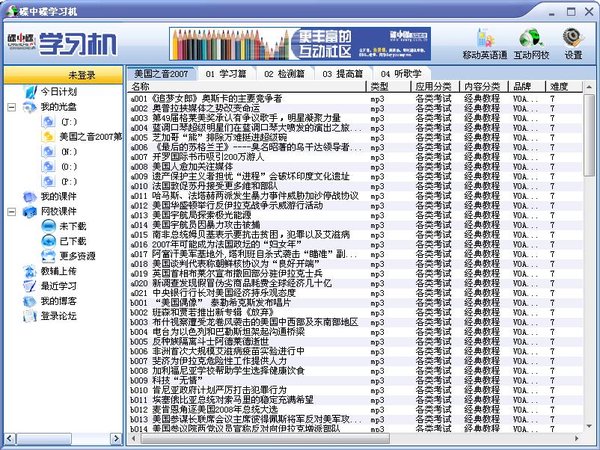The image size is (600, 450).
Task: Click the list vertical scrollbar thumb
Action: [x=589, y=135]
